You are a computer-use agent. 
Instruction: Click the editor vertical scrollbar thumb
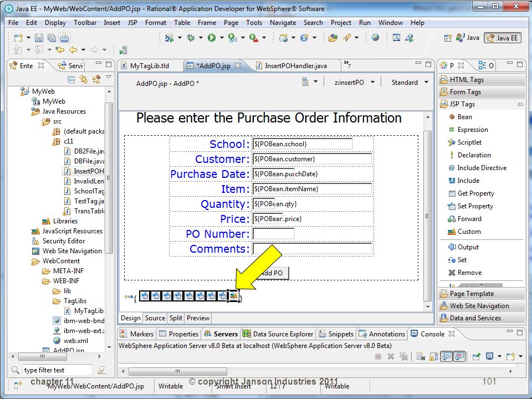[x=427, y=216]
